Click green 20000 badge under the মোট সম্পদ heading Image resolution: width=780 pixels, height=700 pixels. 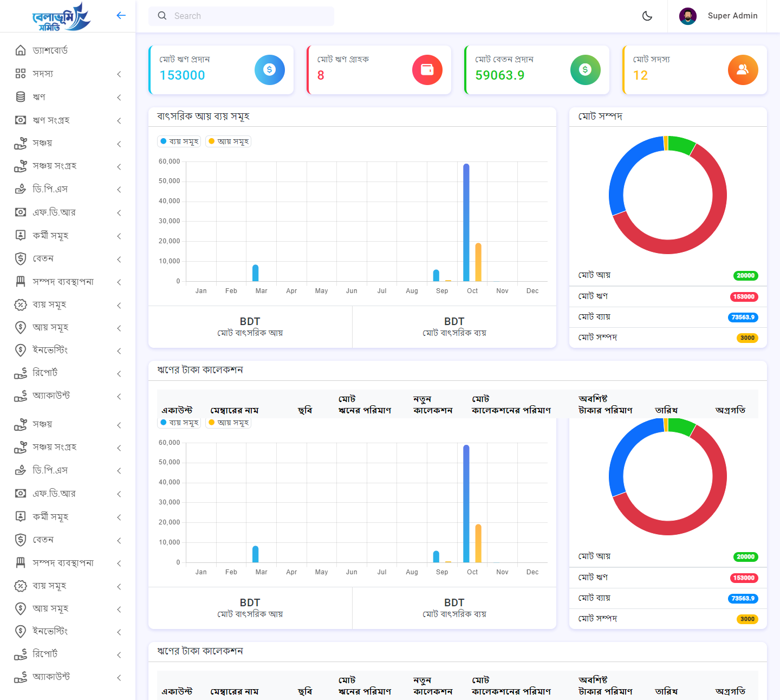click(x=745, y=276)
